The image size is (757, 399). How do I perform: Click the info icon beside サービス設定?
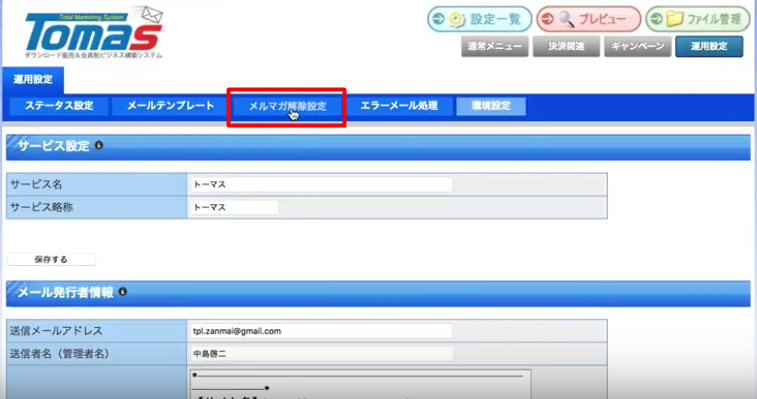pos(99,145)
